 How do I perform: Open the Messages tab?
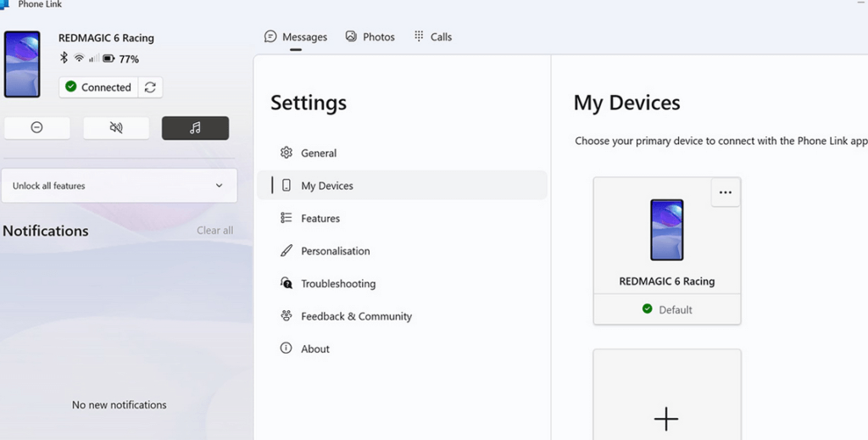click(x=296, y=37)
